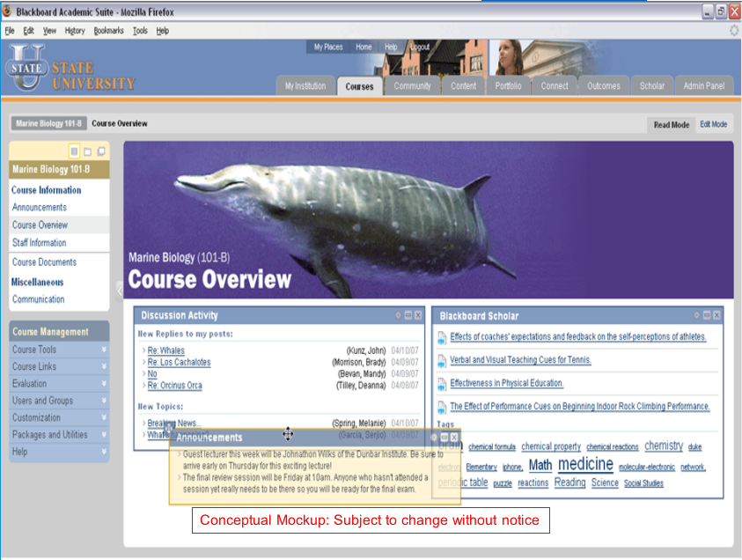Click the Home link in top bar

click(364, 47)
